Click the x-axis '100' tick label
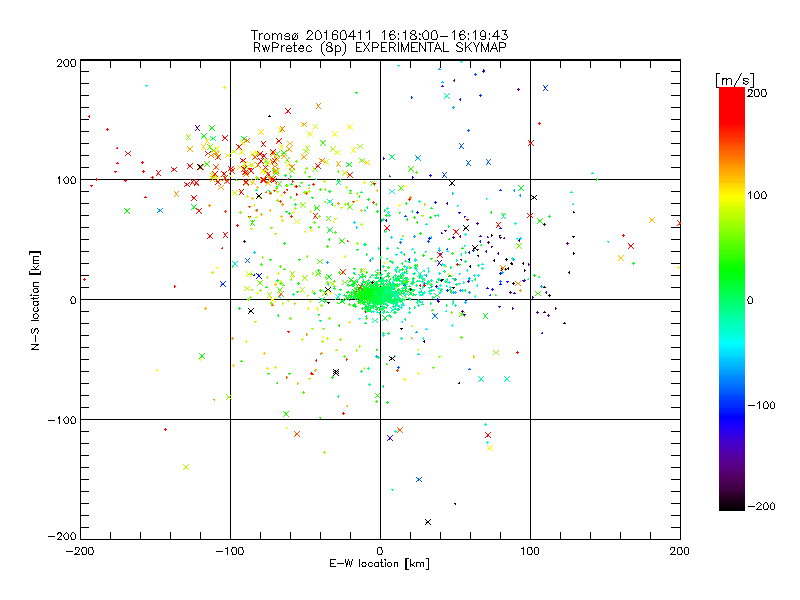 pyautogui.click(x=530, y=551)
